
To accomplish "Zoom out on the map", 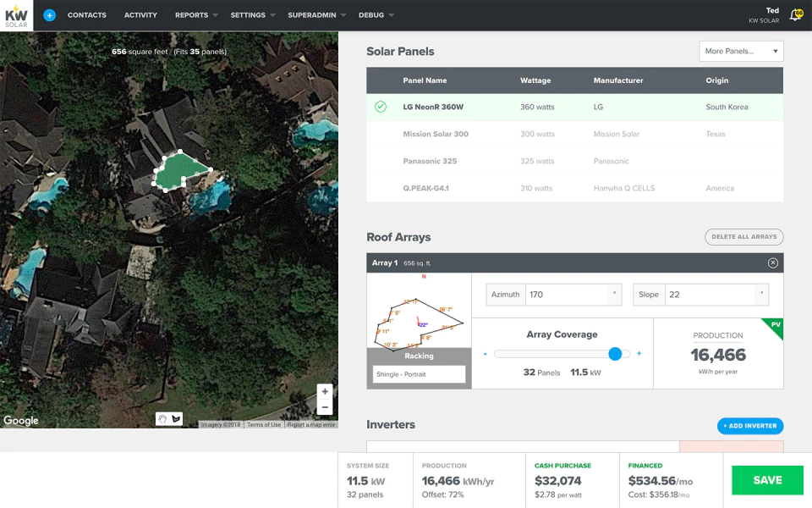I will [x=325, y=407].
